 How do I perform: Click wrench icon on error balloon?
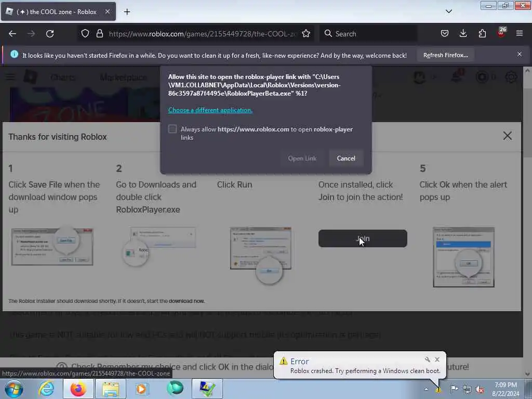click(x=427, y=360)
